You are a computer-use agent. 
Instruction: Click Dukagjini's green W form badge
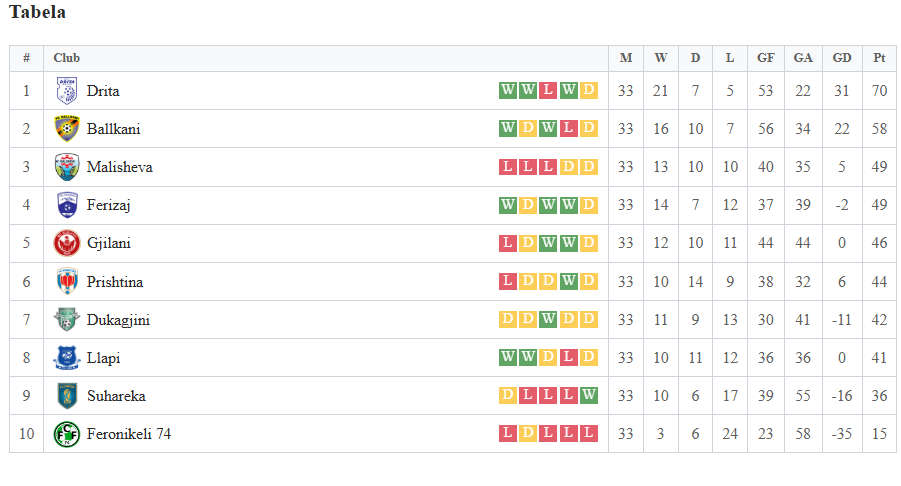click(548, 319)
